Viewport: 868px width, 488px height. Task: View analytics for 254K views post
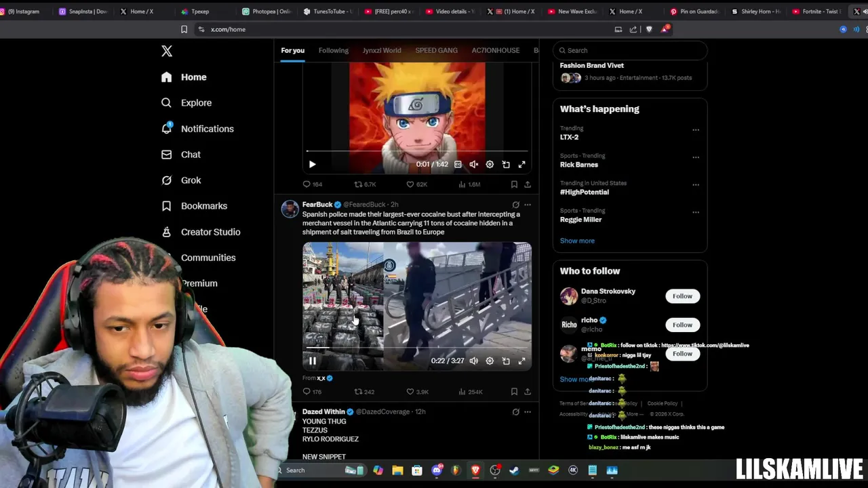pos(470,392)
